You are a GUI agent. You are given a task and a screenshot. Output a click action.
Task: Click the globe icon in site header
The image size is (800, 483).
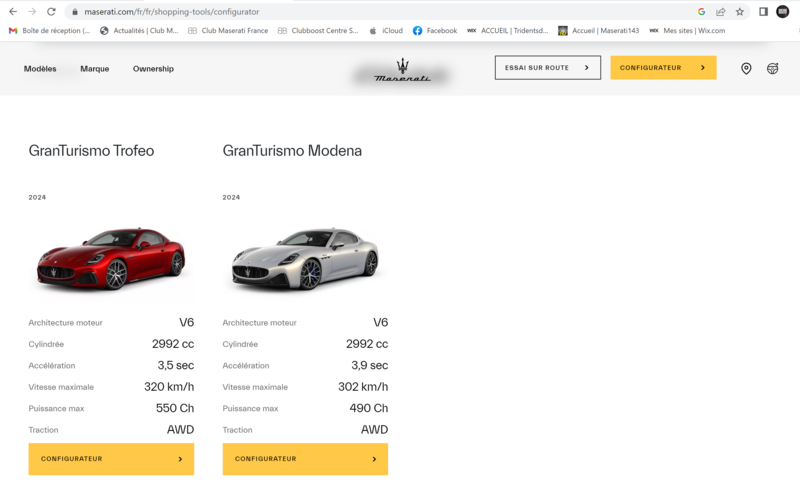(772, 68)
